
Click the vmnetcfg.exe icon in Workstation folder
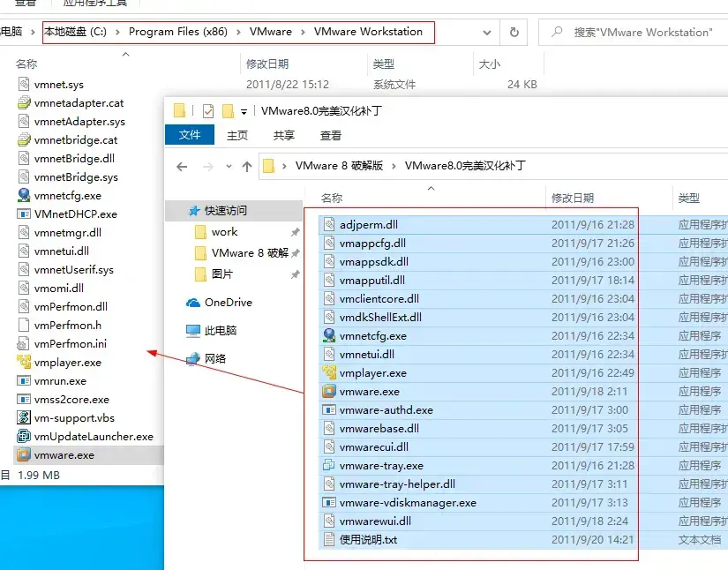[x=24, y=195]
